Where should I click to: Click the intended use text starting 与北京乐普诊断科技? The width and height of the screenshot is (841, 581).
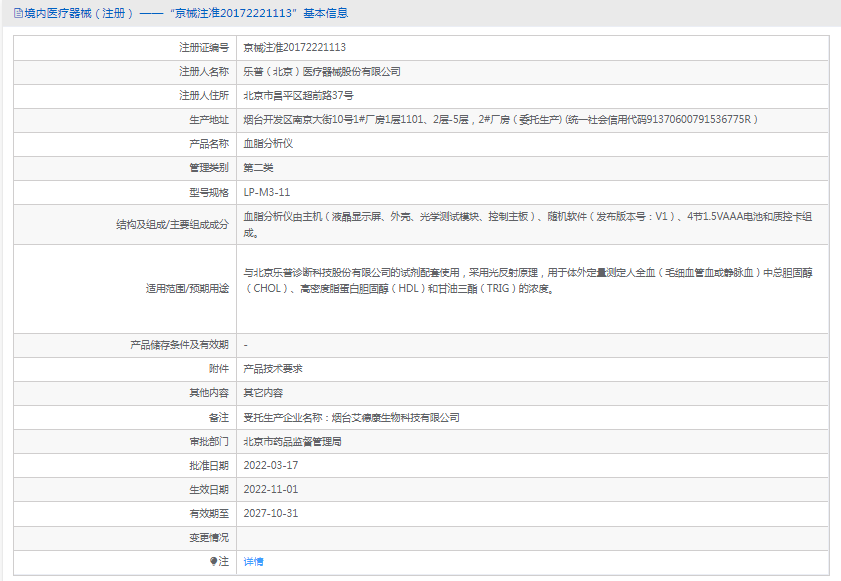[528, 281]
